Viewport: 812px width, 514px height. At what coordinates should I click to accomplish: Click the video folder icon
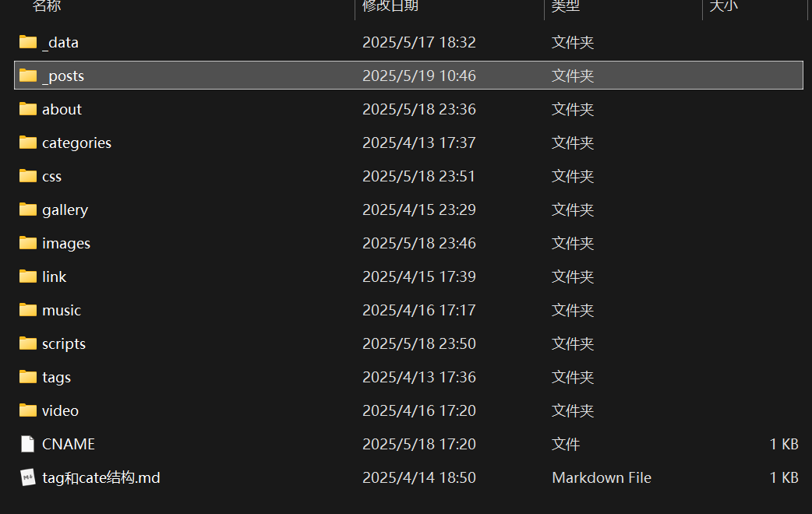click(28, 410)
